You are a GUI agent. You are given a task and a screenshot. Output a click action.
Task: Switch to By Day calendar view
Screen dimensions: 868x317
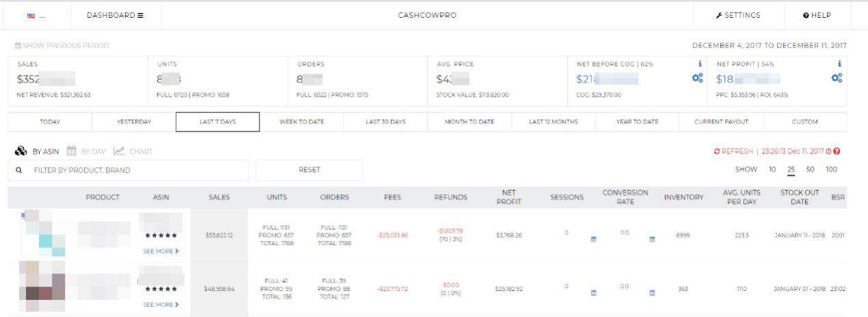[x=86, y=151]
